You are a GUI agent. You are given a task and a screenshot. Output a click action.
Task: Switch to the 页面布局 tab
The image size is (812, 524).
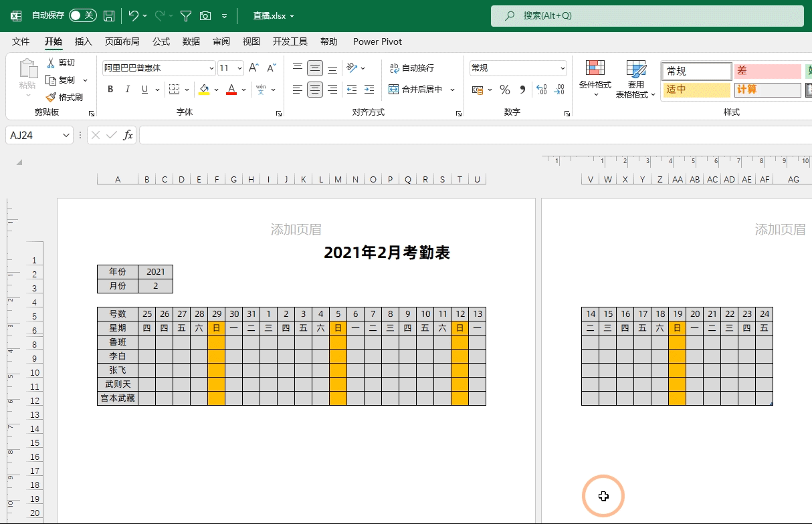(x=122, y=41)
